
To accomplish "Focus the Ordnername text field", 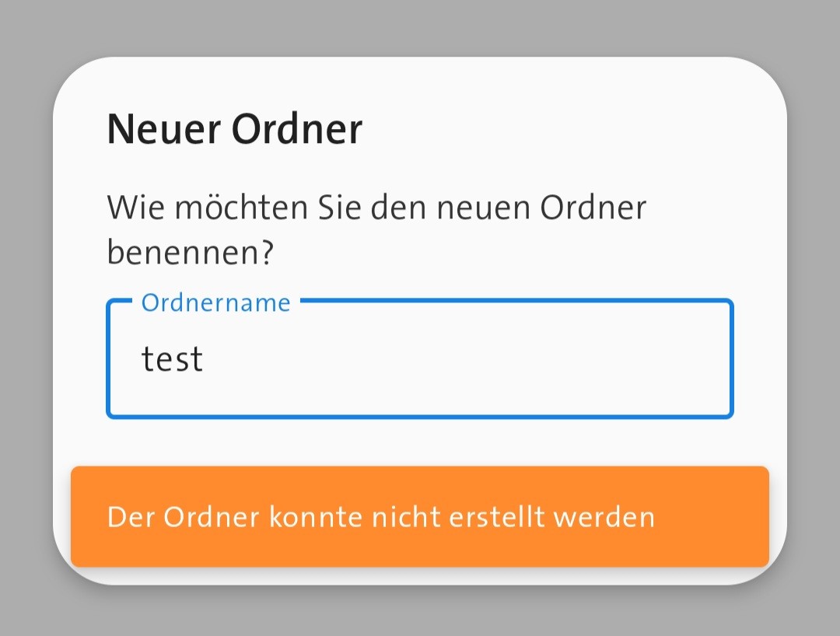I will 420,359.
